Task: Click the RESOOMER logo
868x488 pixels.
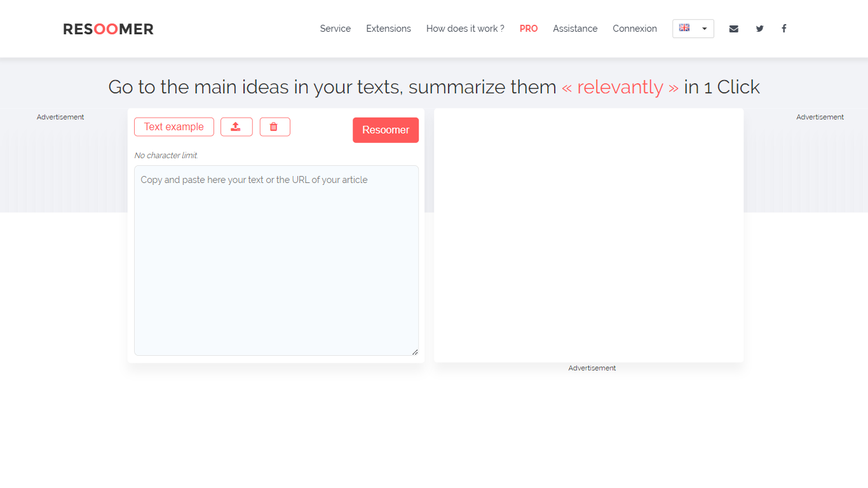Action: coord(108,29)
